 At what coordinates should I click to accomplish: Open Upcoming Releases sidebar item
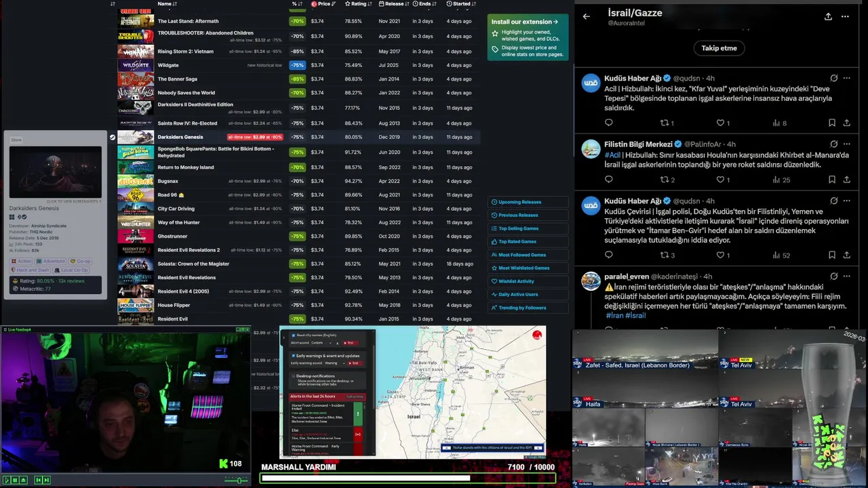coord(528,202)
